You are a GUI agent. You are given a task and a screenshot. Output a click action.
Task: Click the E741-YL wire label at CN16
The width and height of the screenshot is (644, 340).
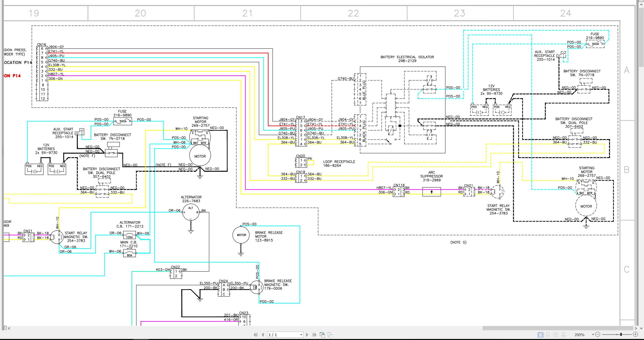(56, 51)
